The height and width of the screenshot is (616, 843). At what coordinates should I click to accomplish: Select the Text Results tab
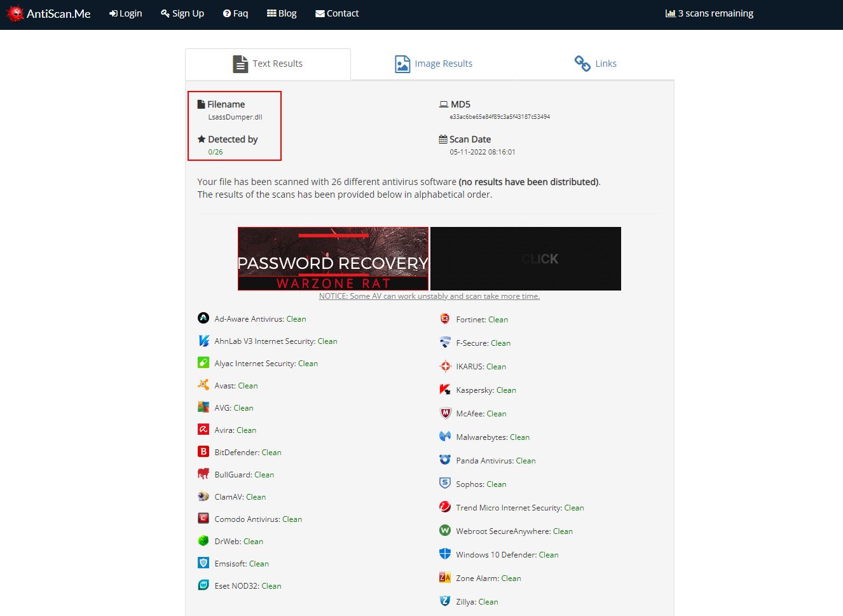point(268,64)
